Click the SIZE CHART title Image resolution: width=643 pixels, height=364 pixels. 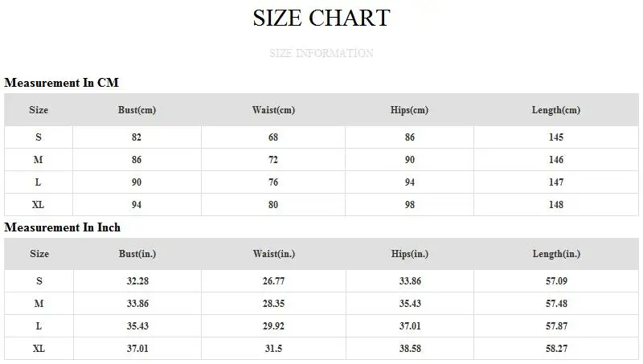tap(321, 18)
